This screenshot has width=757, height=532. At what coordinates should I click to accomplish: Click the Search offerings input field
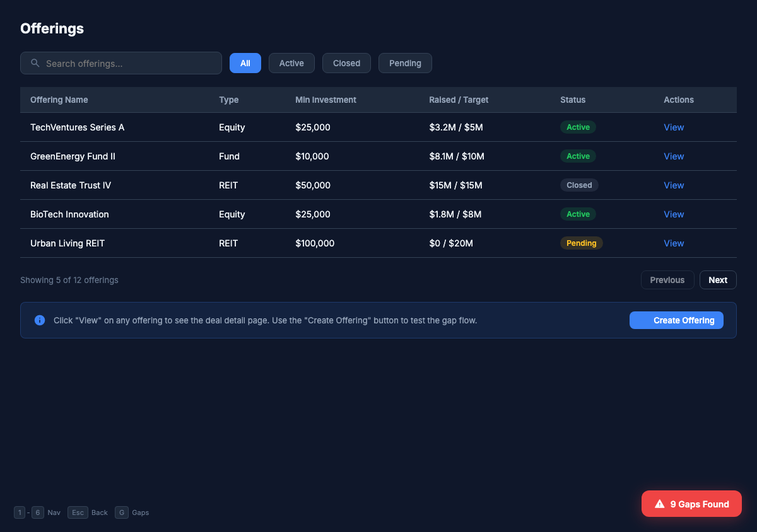click(126, 63)
